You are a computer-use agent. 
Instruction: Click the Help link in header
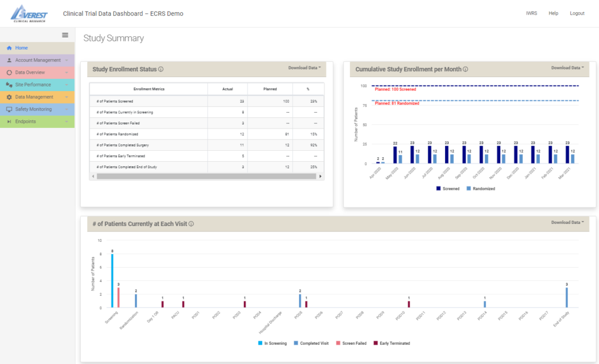553,13
